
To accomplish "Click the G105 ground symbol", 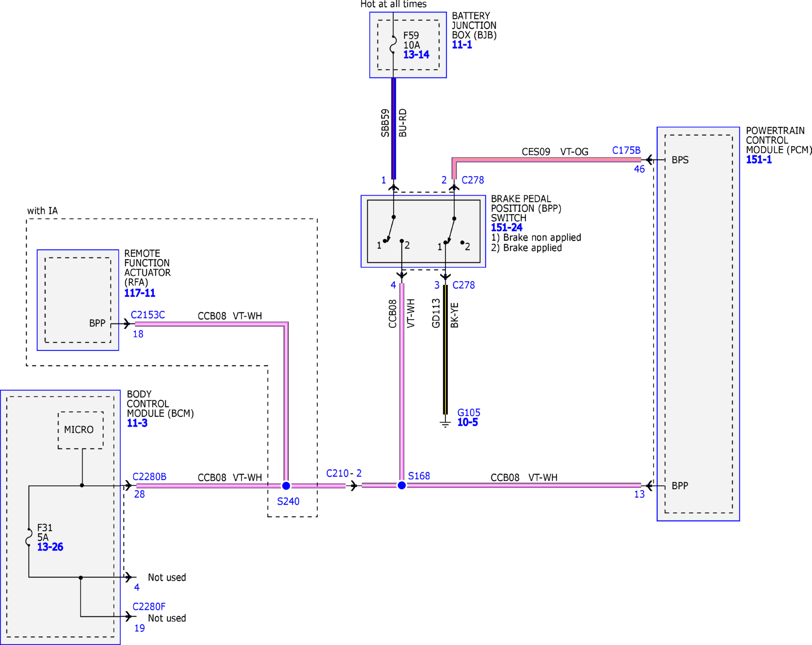I will pyautogui.click(x=445, y=424).
